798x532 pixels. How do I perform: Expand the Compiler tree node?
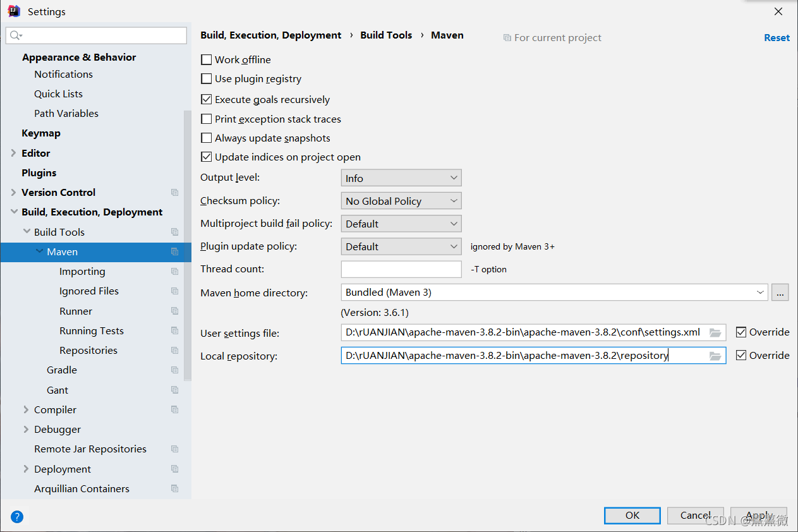pos(27,409)
